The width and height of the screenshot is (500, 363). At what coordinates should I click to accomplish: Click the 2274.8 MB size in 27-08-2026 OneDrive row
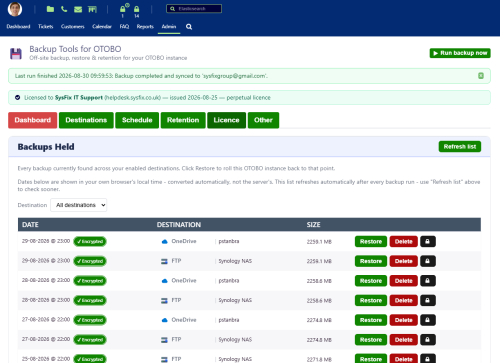319,320
